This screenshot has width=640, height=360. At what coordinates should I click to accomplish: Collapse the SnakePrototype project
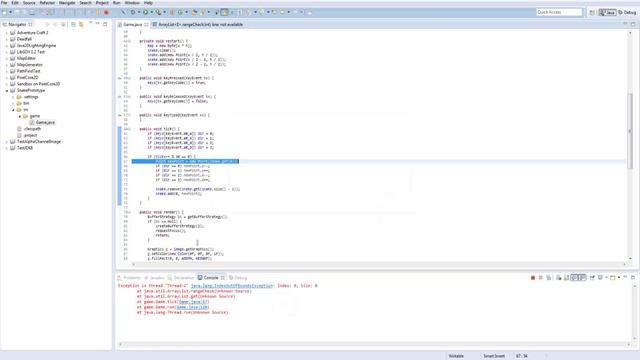[x=7, y=90]
